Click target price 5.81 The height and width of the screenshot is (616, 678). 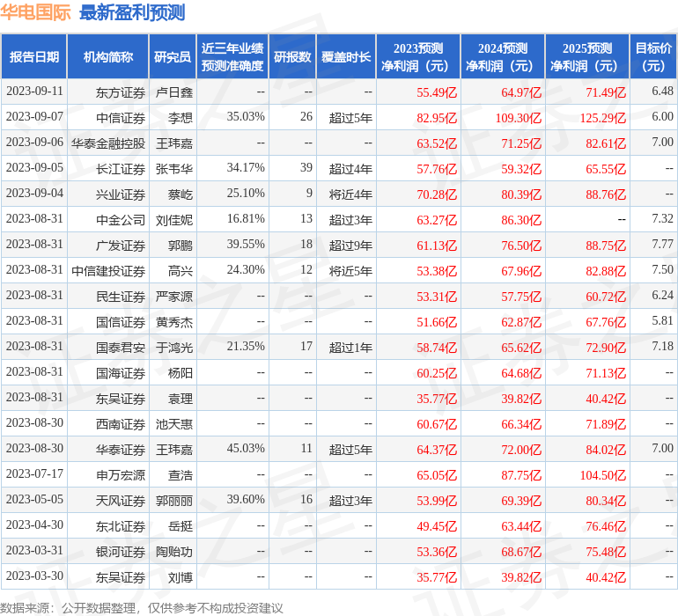(x=662, y=320)
